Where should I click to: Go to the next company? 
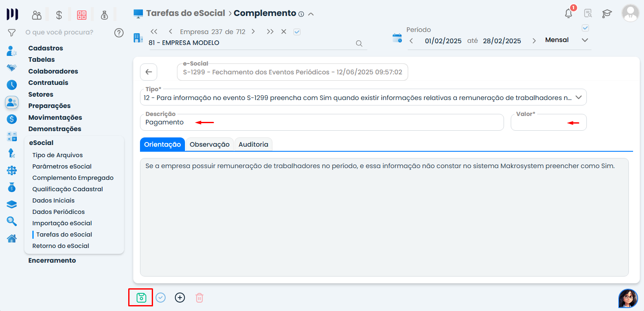point(253,32)
